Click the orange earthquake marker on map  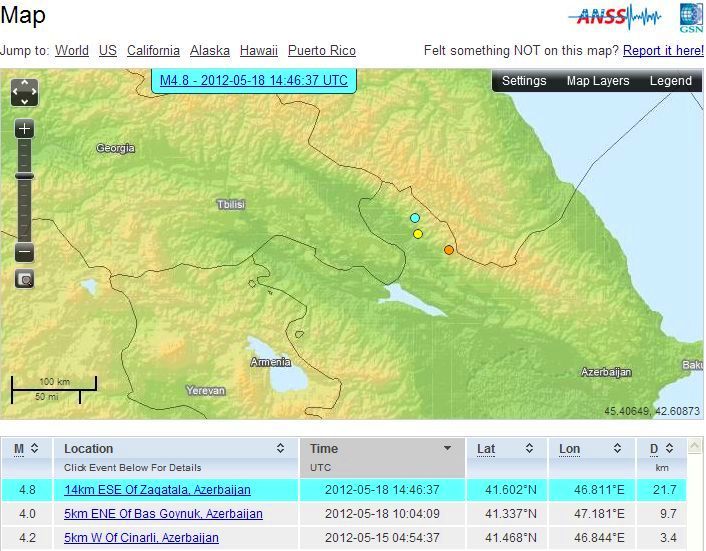point(449,250)
